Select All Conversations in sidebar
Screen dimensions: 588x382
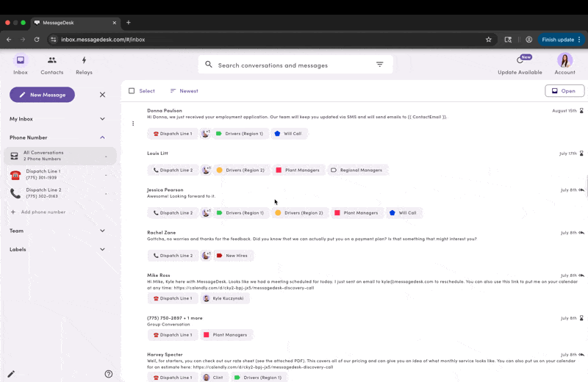pyautogui.click(x=60, y=156)
